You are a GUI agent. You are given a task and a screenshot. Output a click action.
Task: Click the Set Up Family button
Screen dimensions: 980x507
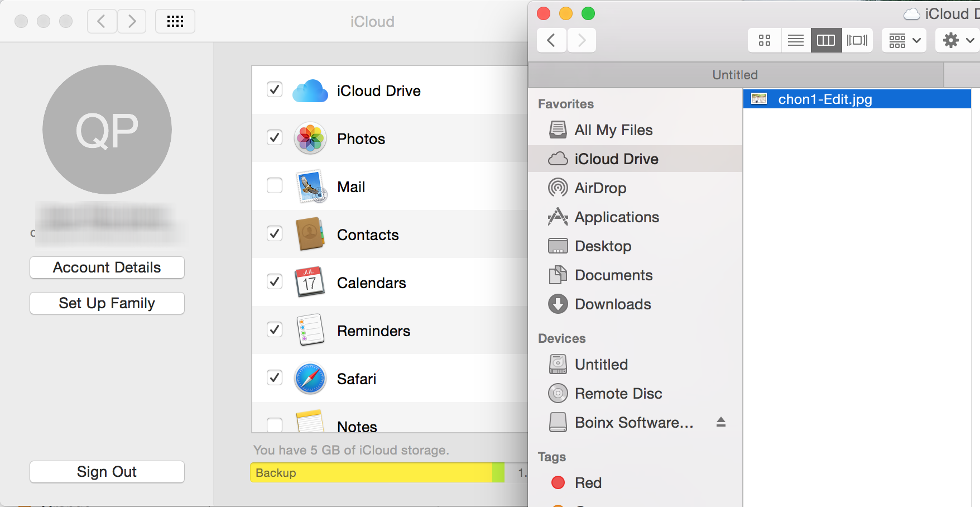[x=107, y=303]
